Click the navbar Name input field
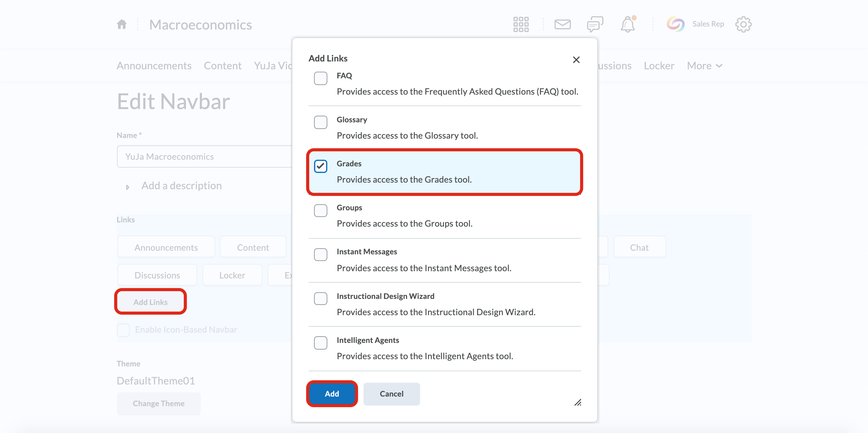 click(202, 156)
